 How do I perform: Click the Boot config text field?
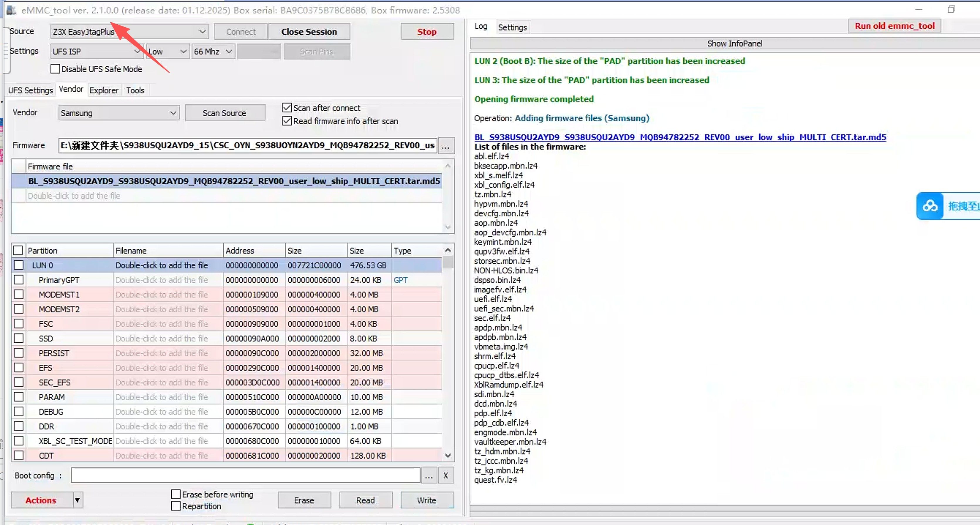pos(245,476)
